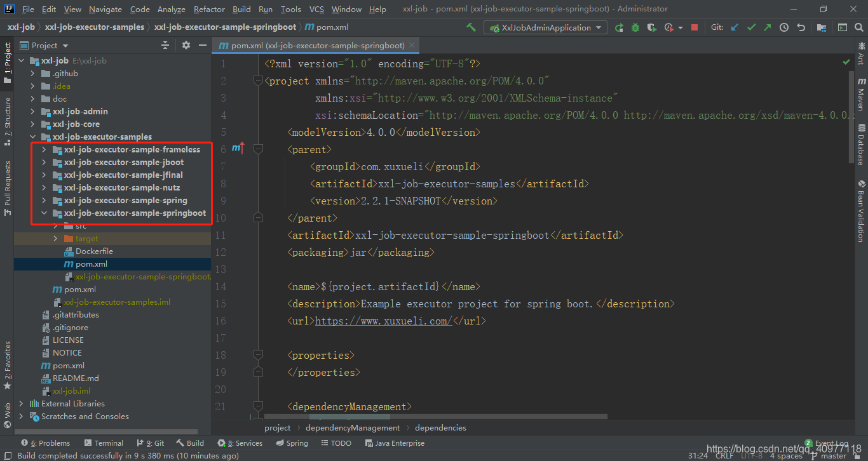Open the Java Enterprise tool window
This screenshot has height=461, width=868.
point(394,443)
